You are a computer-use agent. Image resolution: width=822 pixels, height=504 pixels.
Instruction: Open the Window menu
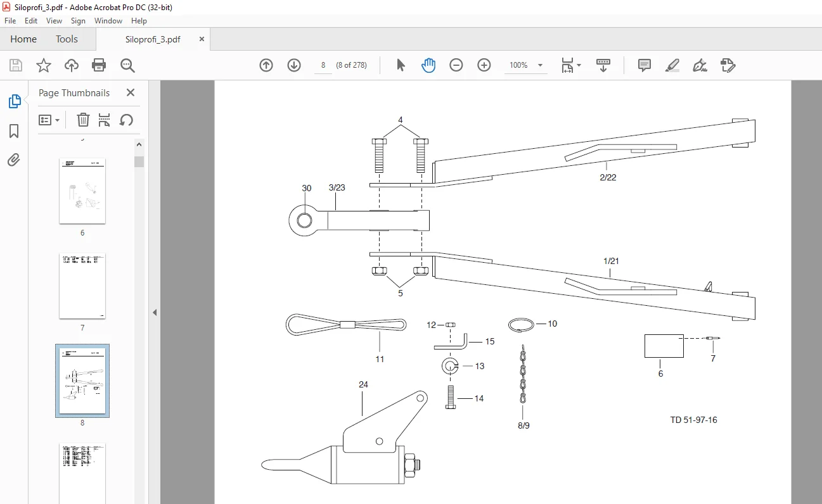point(108,21)
